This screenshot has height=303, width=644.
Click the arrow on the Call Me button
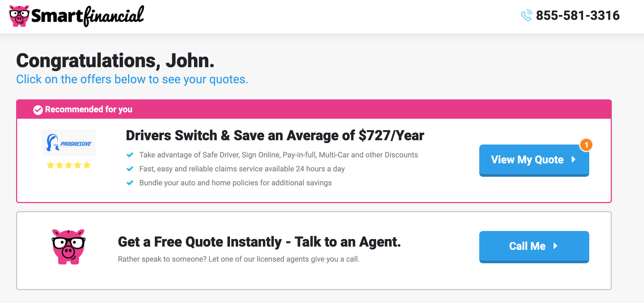pos(555,246)
